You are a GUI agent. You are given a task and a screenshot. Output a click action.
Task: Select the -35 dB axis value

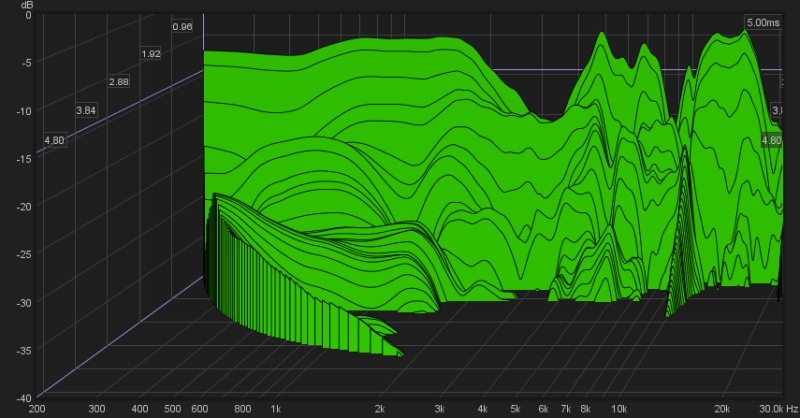(24, 351)
